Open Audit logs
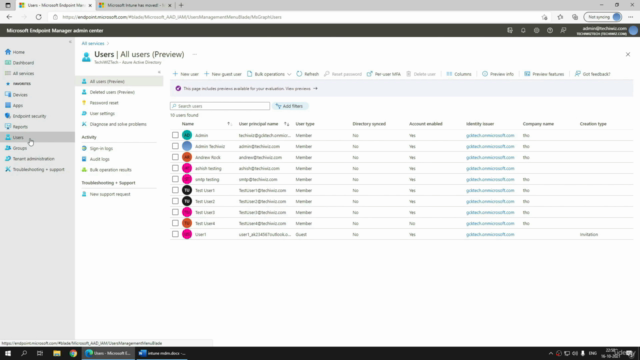 [99, 159]
